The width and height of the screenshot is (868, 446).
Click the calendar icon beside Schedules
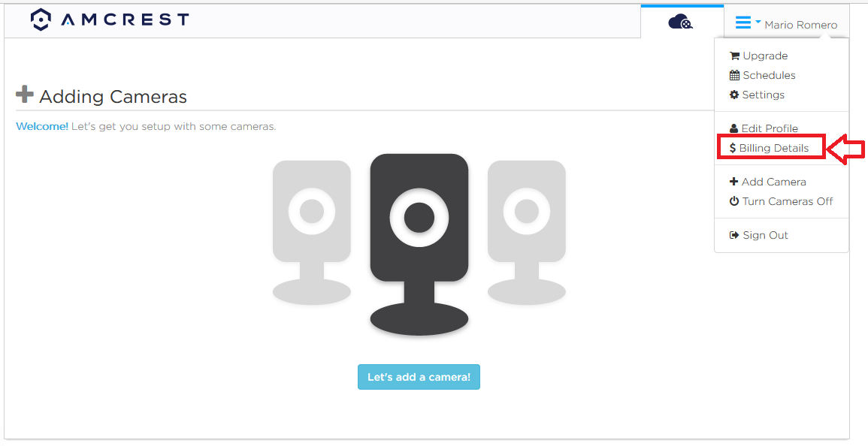tap(734, 75)
